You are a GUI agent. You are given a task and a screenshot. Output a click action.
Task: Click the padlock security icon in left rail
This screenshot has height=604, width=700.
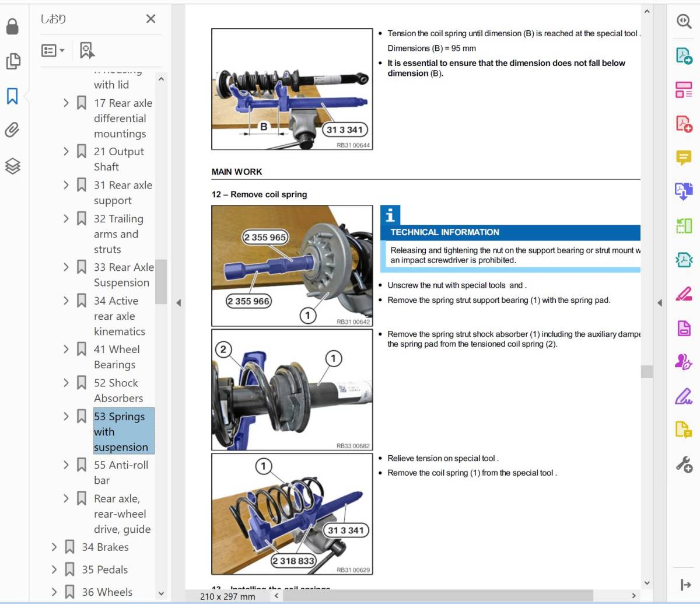tap(12, 26)
